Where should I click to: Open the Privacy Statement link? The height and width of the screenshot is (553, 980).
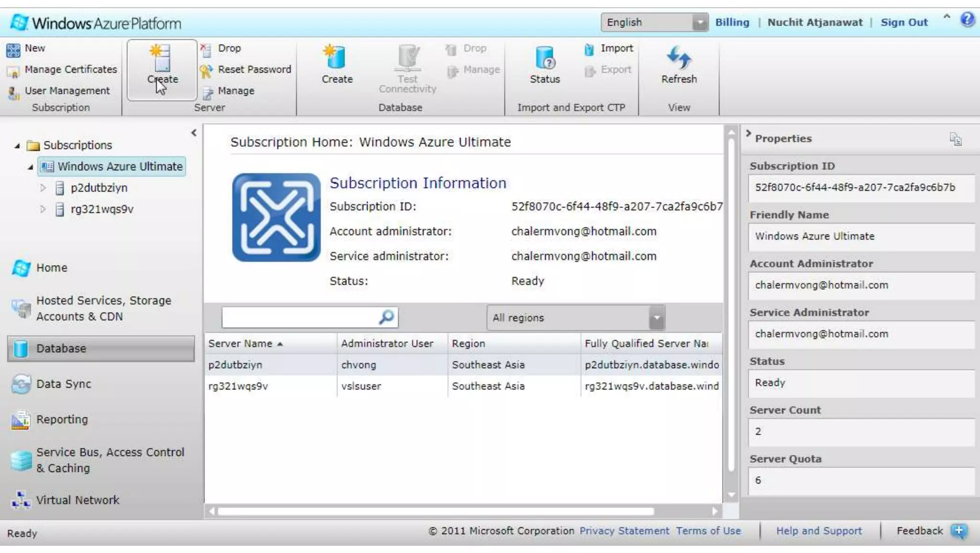[624, 530]
